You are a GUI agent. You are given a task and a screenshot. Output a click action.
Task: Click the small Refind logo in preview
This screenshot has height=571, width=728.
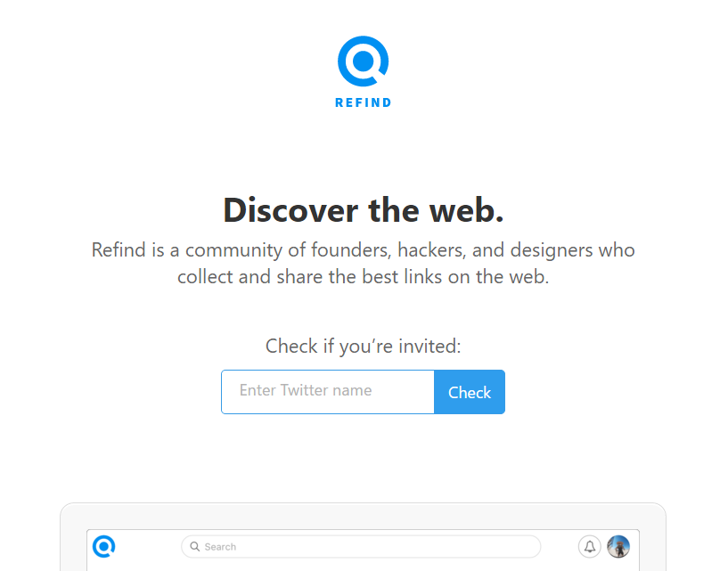pyautogui.click(x=103, y=546)
